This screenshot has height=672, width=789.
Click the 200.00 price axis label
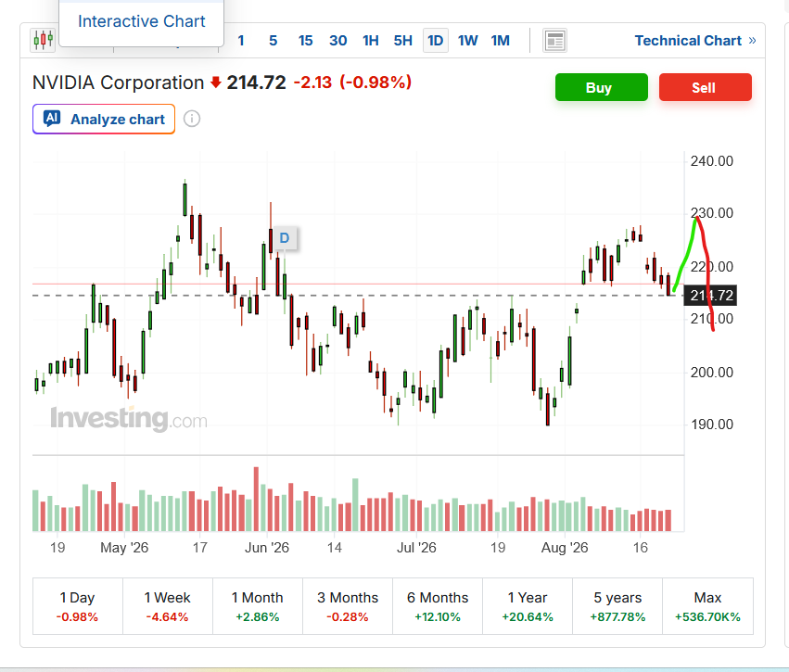[x=711, y=373]
